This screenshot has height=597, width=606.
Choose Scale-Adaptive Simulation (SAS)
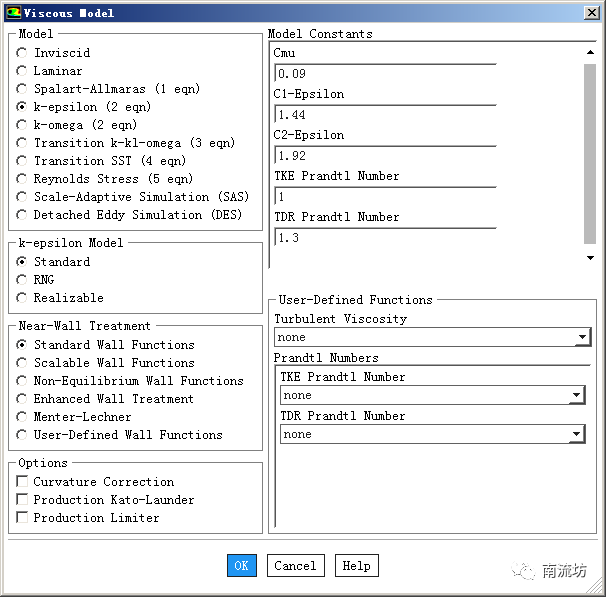22,197
